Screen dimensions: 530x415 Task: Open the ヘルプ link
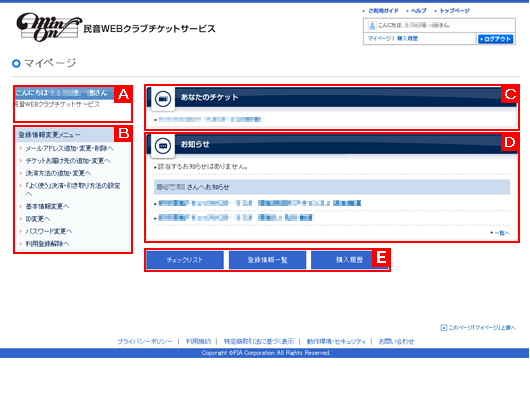(418, 11)
